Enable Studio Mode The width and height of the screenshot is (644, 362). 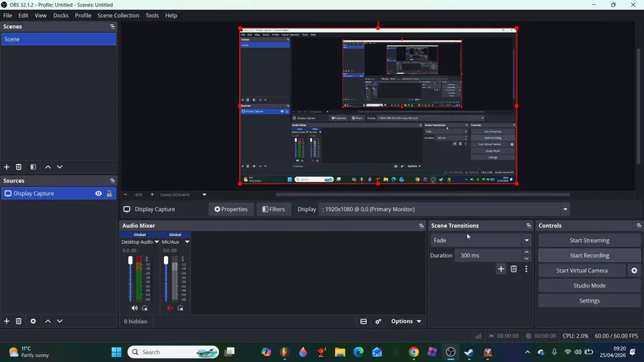[590, 285]
